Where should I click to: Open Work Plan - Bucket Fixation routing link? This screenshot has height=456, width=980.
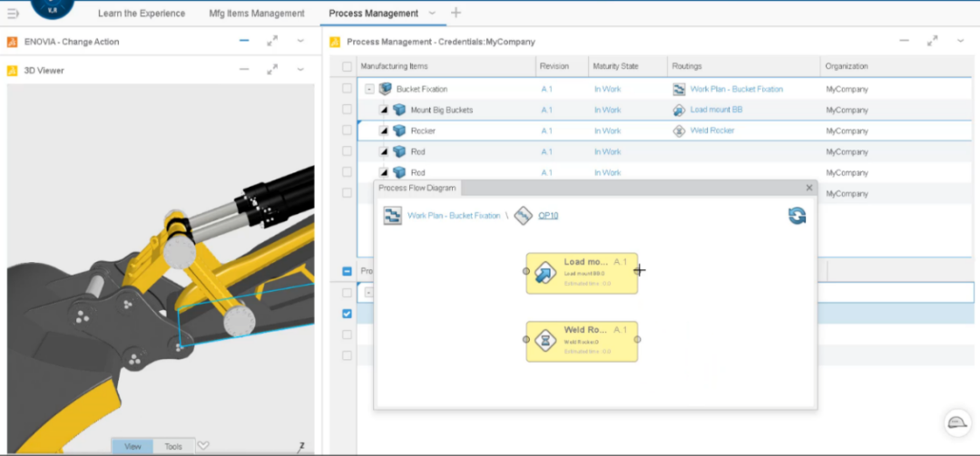pos(736,90)
